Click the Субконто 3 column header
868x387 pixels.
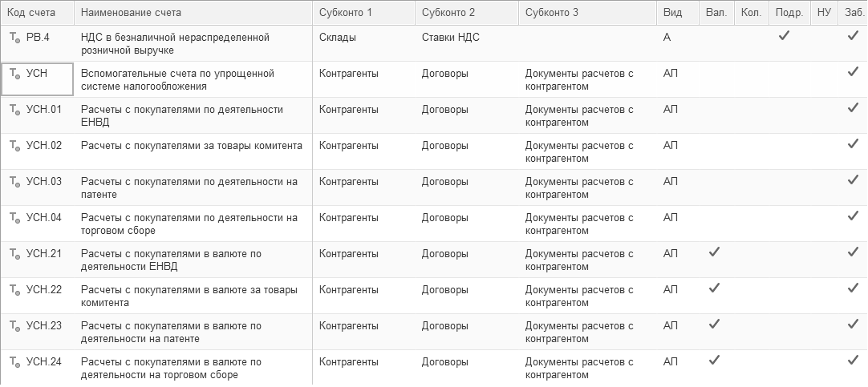pyautogui.click(x=552, y=13)
